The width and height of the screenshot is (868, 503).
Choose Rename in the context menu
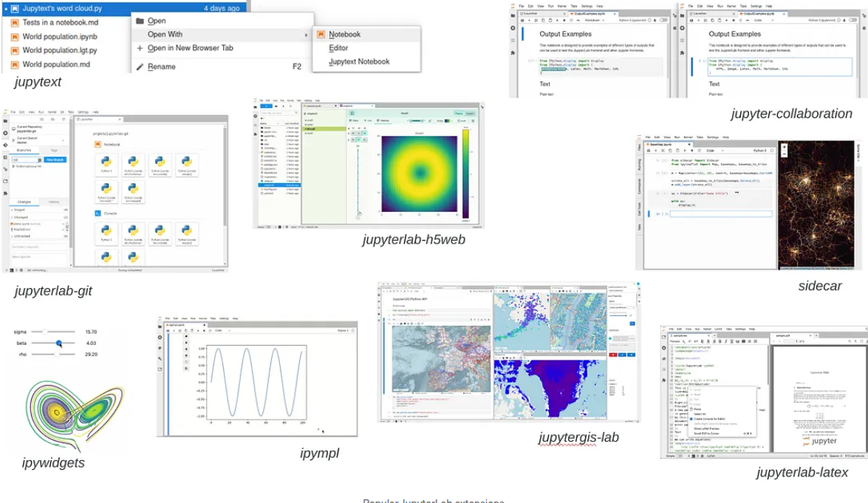(162, 66)
